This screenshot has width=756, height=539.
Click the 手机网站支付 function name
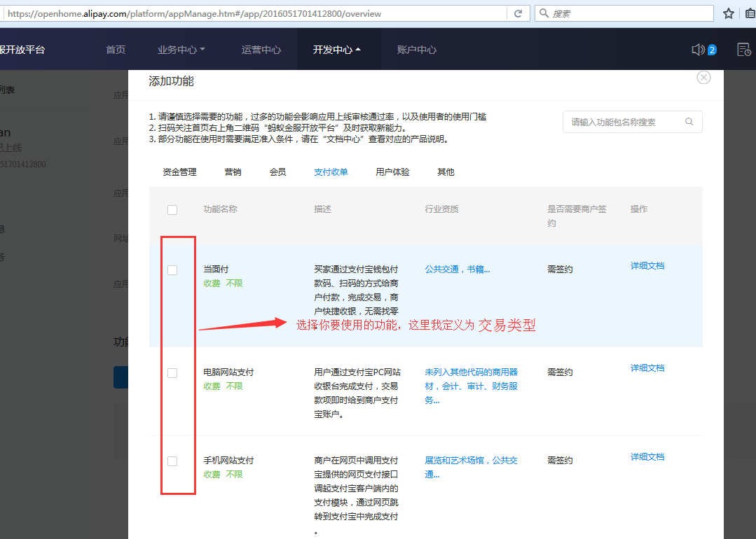pos(228,461)
